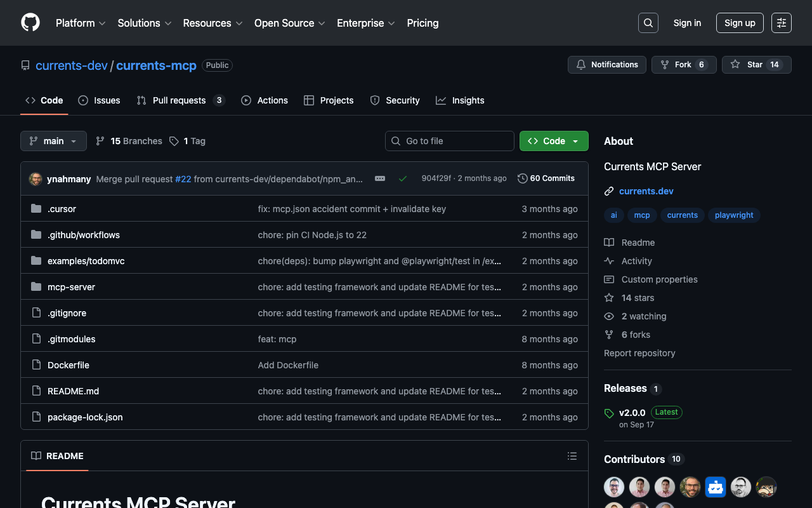Click the ynahmany author avatar

point(36,179)
